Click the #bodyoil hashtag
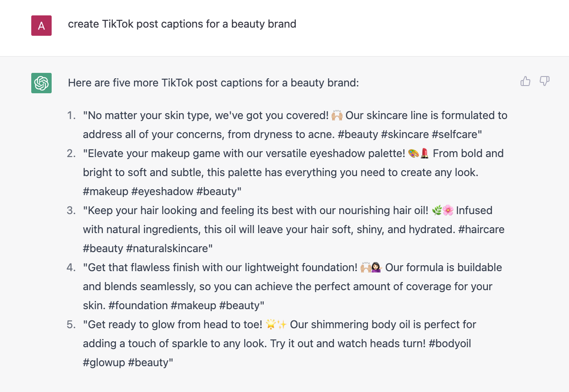This screenshot has height=392, width=569. point(450,344)
